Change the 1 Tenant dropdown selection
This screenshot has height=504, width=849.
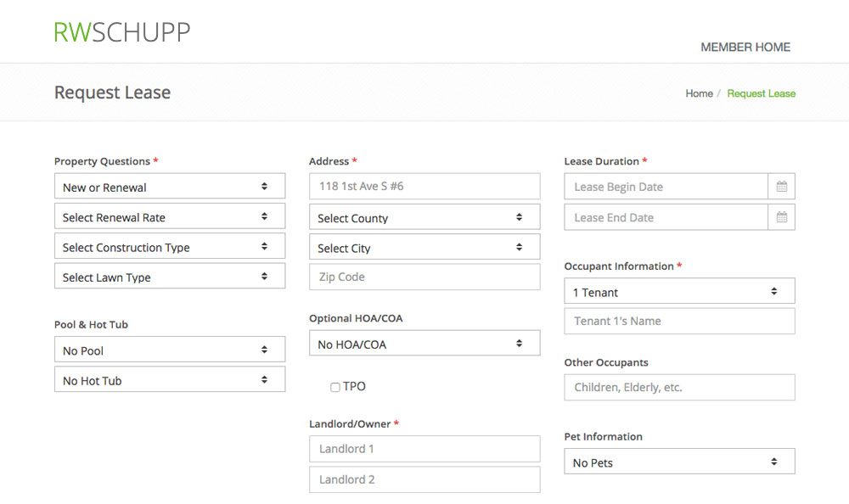point(679,291)
